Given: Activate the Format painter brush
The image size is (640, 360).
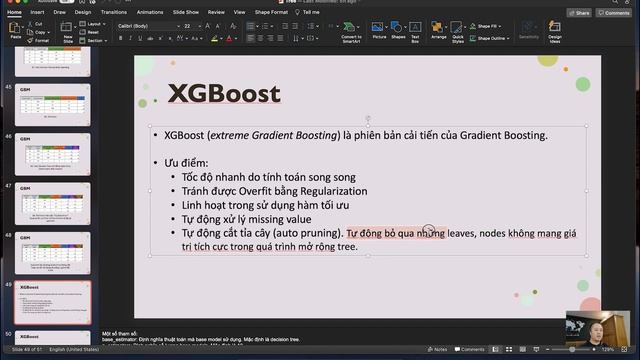Looking at the screenshot, I should 30,40.
